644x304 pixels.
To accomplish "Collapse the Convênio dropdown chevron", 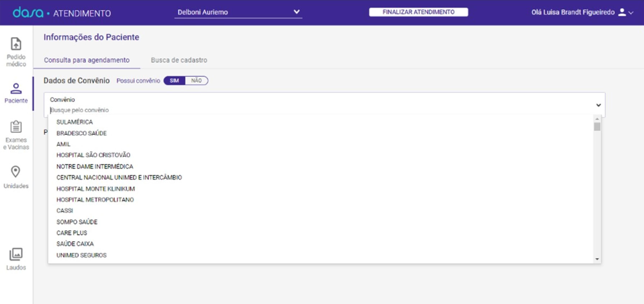I will [599, 105].
